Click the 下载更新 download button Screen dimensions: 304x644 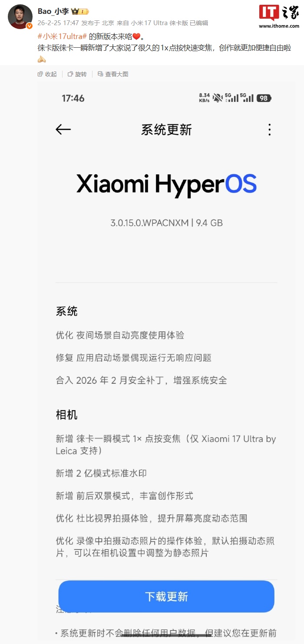[166, 596]
